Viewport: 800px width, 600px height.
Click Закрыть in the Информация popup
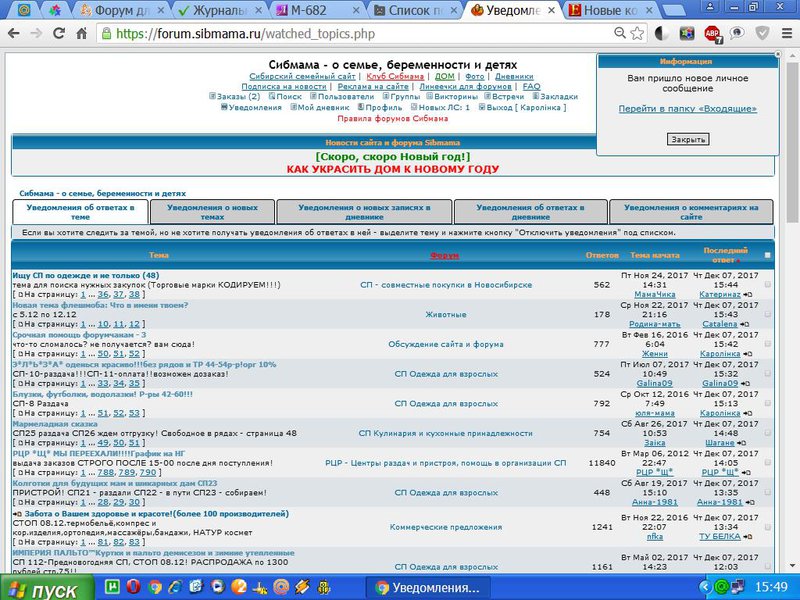pos(688,139)
